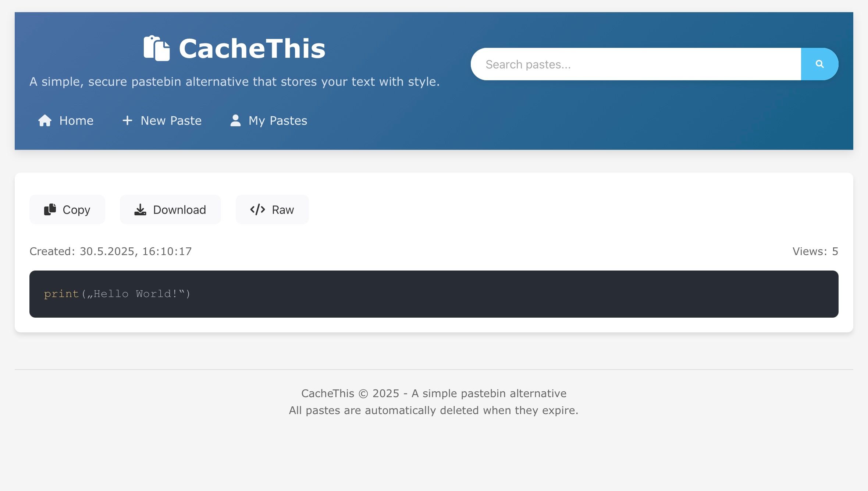Image resolution: width=868 pixels, height=491 pixels.
Task: Click the Created date and time text
Action: coord(111,251)
